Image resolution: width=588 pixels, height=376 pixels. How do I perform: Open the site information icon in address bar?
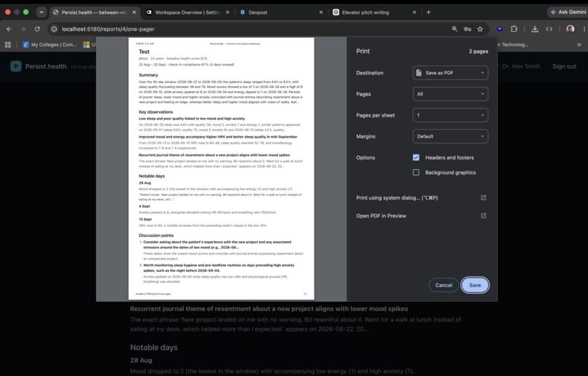pyautogui.click(x=54, y=29)
